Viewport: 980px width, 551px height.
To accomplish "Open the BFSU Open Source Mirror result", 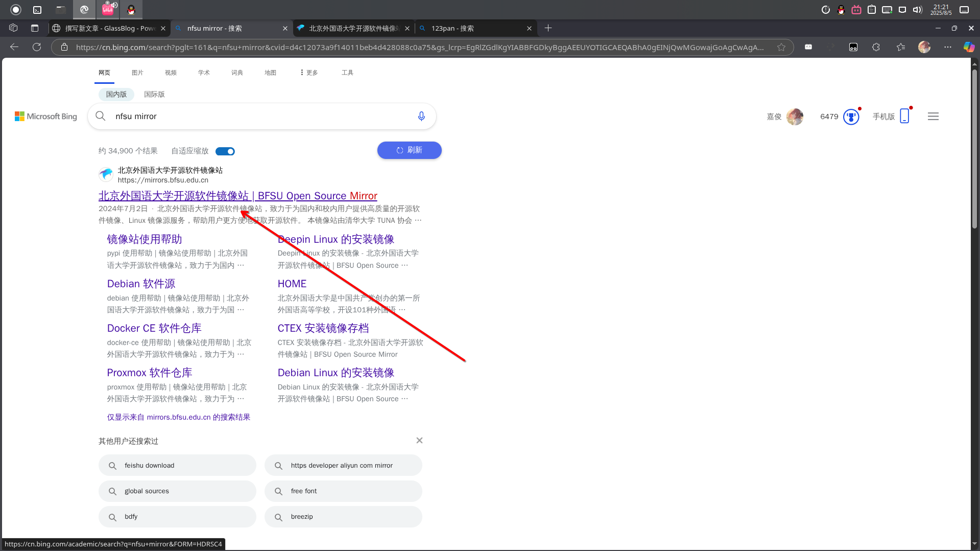I will point(238,196).
